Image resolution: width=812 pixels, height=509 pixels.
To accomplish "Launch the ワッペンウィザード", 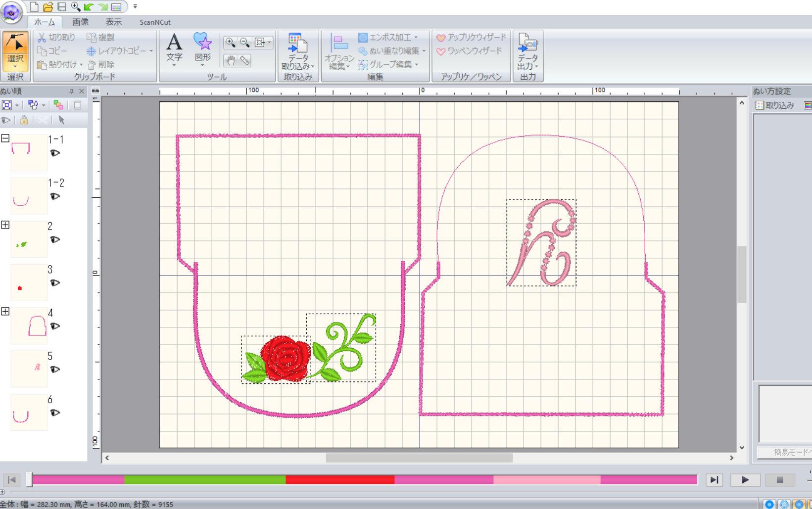I will click(469, 51).
